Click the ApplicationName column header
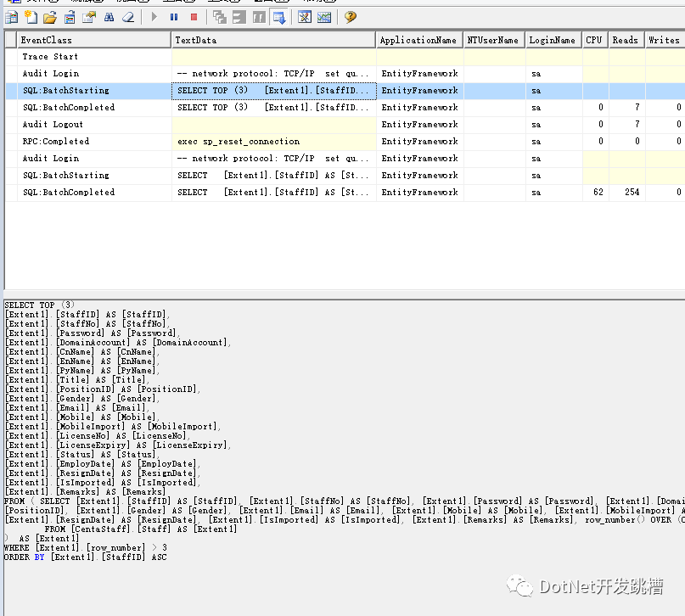Image resolution: width=685 pixels, height=616 pixels. tap(419, 40)
